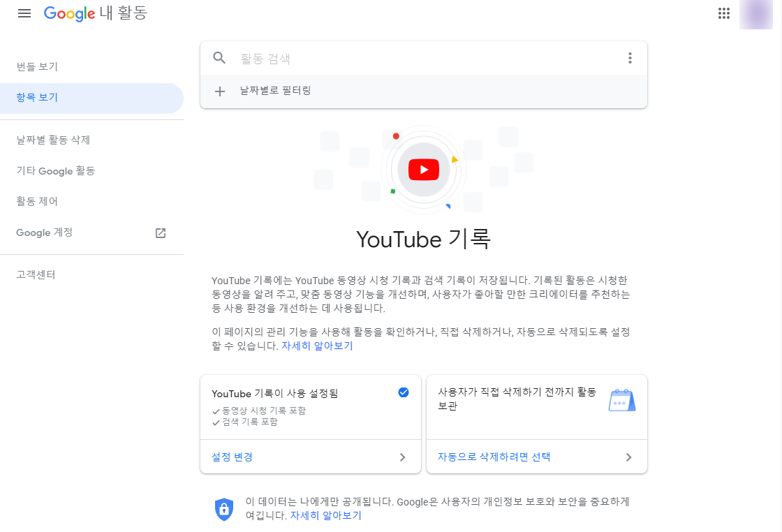The width and height of the screenshot is (782, 532).
Task: Click the Google logo
Action: click(x=69, y=13)
